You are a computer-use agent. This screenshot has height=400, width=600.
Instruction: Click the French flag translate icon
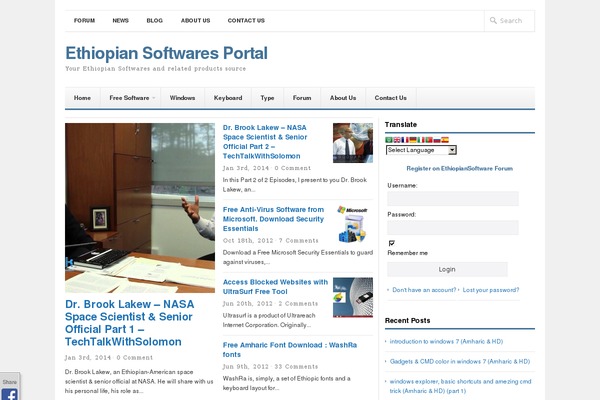405,140
